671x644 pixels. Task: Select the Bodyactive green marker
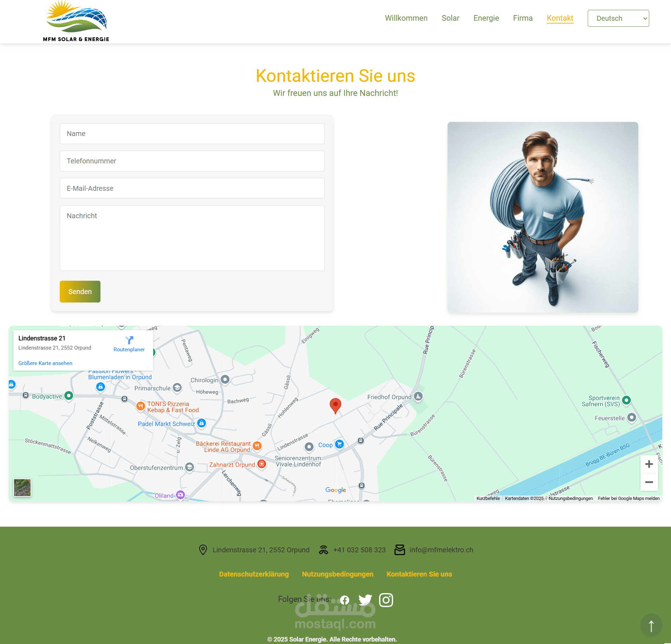point(69,396)
